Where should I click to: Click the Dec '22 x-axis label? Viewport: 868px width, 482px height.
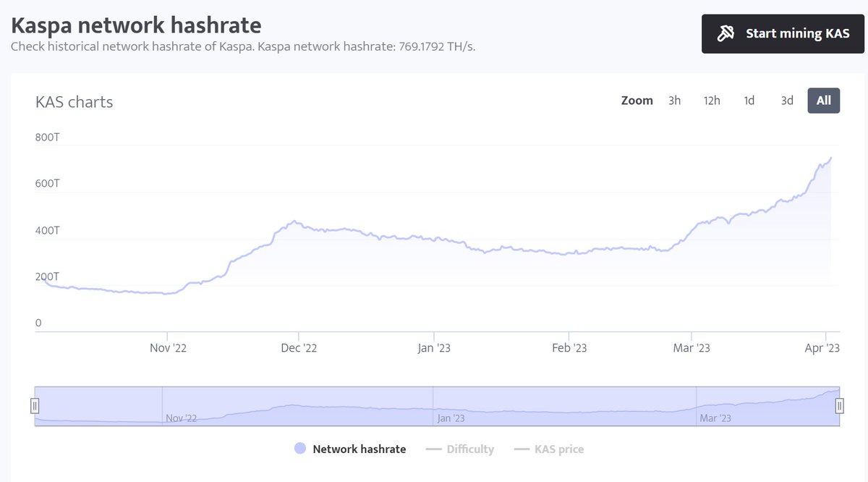299,348
